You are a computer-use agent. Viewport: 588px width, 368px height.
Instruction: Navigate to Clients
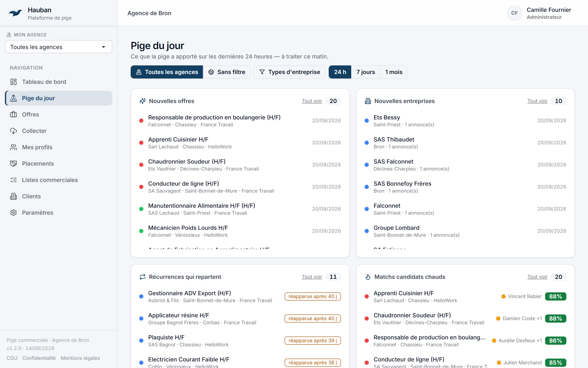(x=59, y=196)
